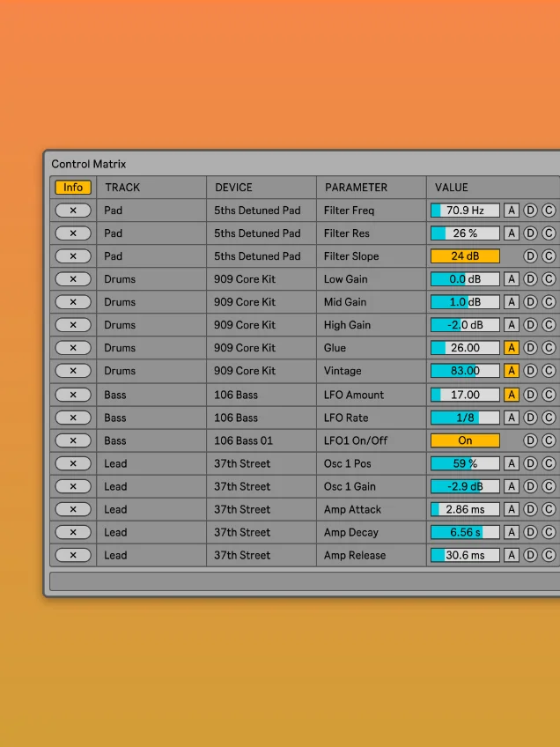Select the 'Osc 1 Gain' parameter cell

click(371, 486)
